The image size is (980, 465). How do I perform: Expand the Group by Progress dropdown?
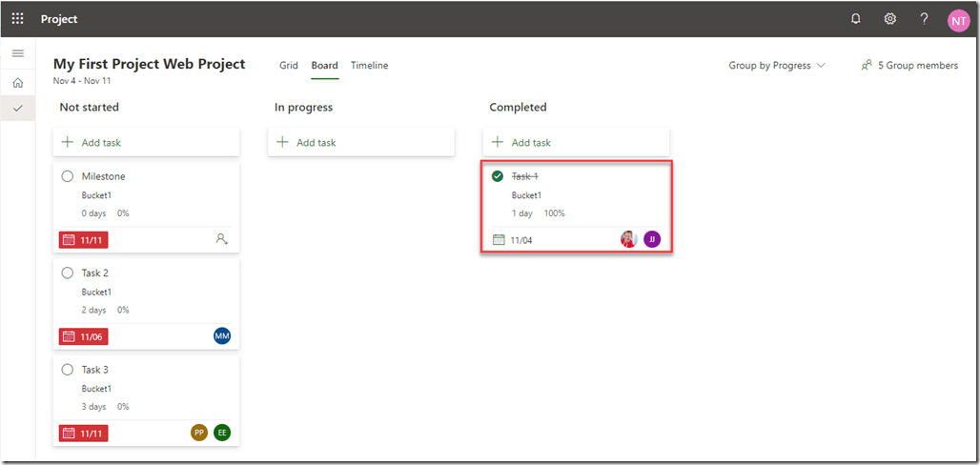click(x=777, y=66)
